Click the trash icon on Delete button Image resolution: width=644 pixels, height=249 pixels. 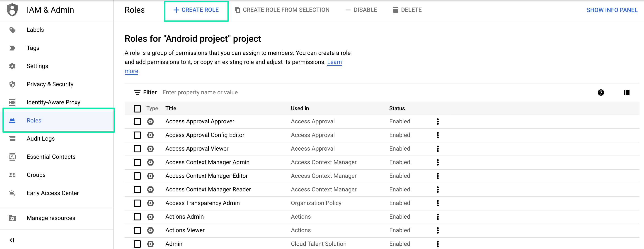pyautogui.click(x=395, y=10)
